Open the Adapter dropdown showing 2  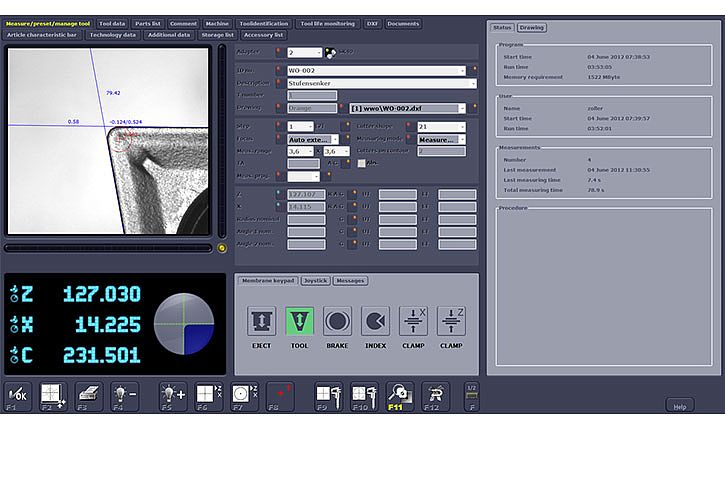pos(305,53)
